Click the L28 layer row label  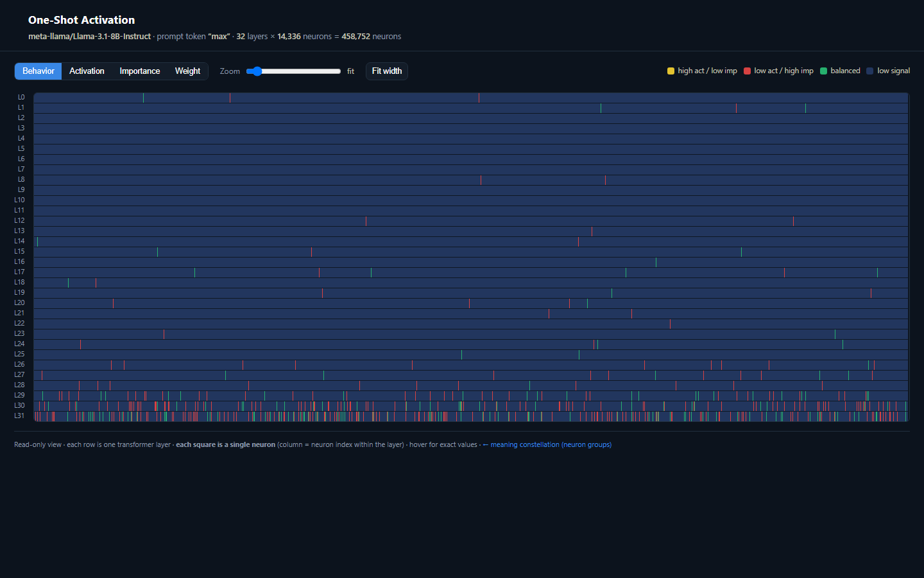point(19,385)
